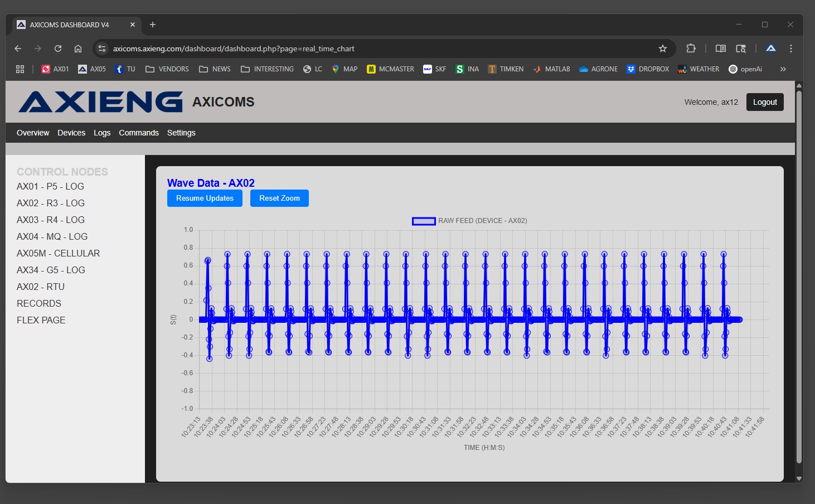Click the Reset Zoom button
The width and height of the screenshot is (815, 504).
279,198
